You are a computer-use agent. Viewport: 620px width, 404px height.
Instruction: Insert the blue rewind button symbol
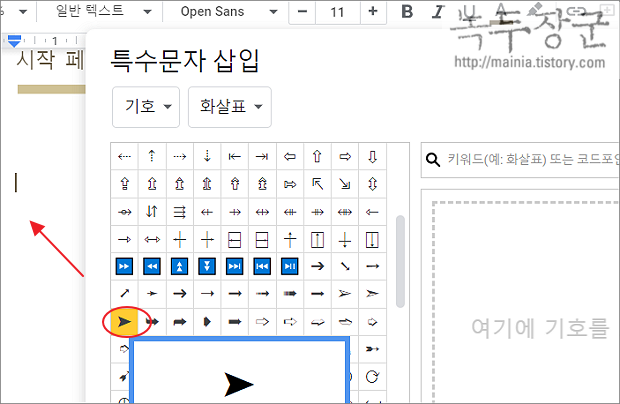(x=152, y=266)
